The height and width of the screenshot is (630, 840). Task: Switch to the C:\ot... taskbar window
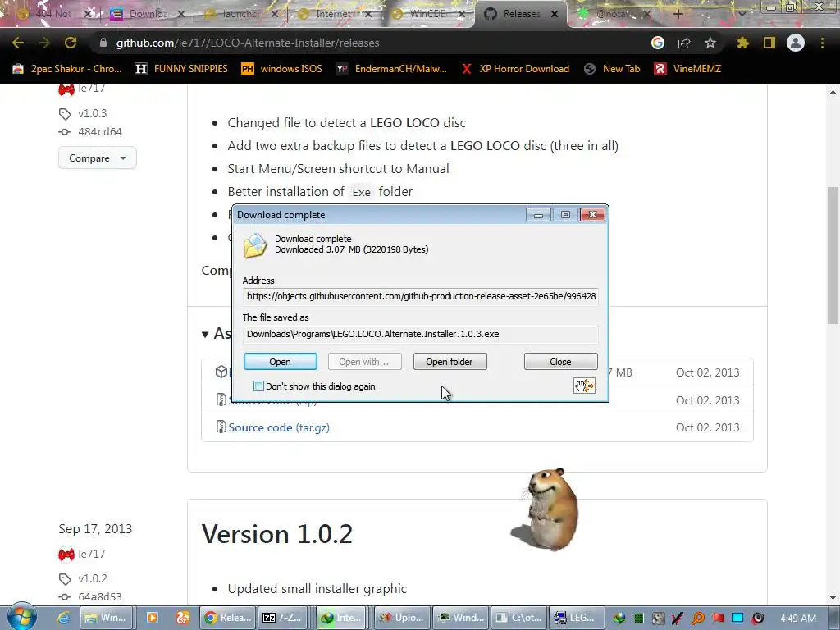click(x=518, y=618)
